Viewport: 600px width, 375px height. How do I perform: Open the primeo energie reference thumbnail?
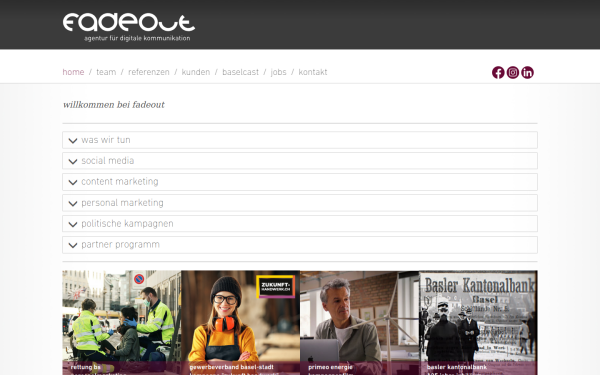360,323
